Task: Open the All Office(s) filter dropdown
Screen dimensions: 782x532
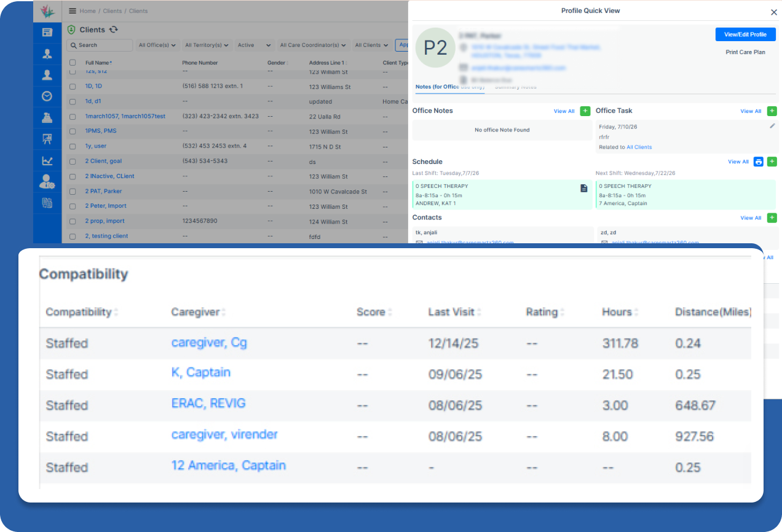Action: click(157, 45)
